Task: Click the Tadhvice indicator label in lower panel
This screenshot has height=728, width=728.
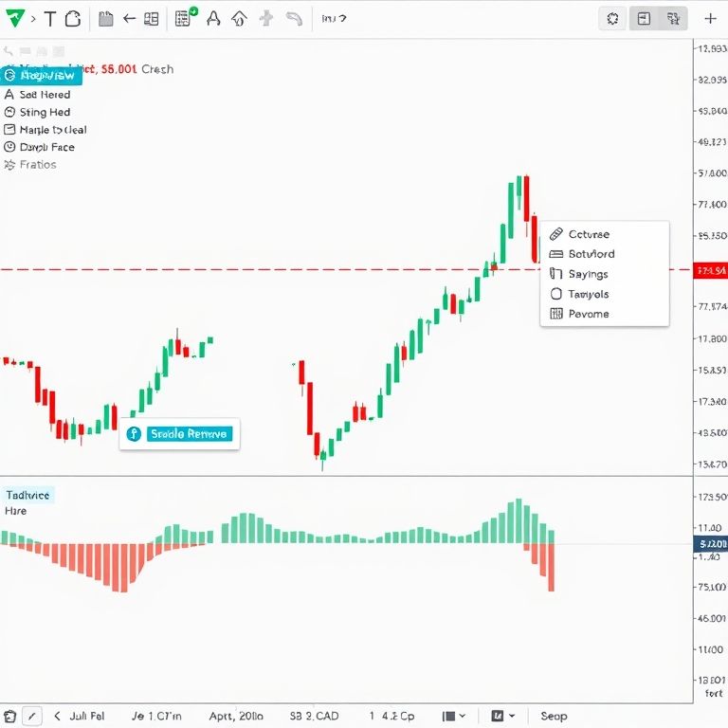Action: (28, 495)
